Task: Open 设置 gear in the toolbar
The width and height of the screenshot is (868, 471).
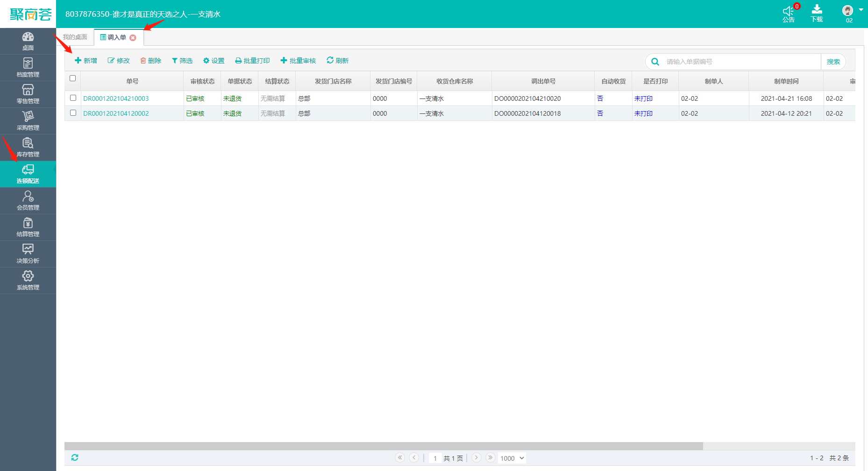Action: [x=214, y=61]
